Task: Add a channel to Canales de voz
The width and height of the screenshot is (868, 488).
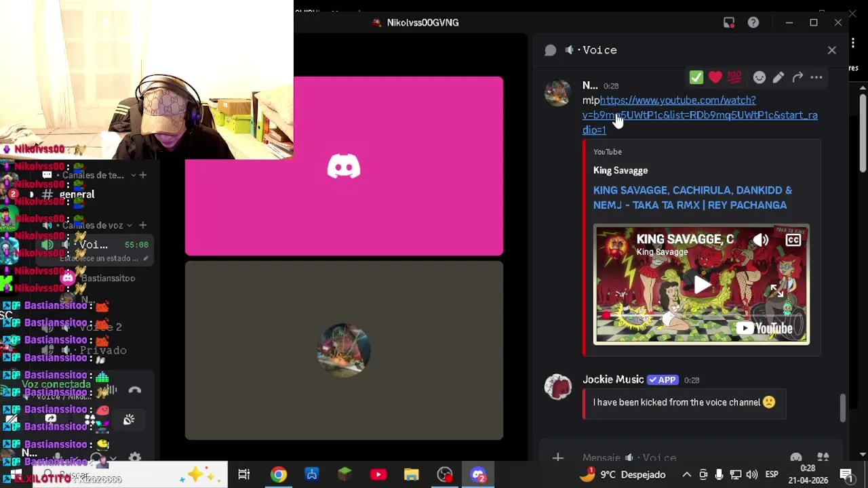Action: (x=142, y=225)
